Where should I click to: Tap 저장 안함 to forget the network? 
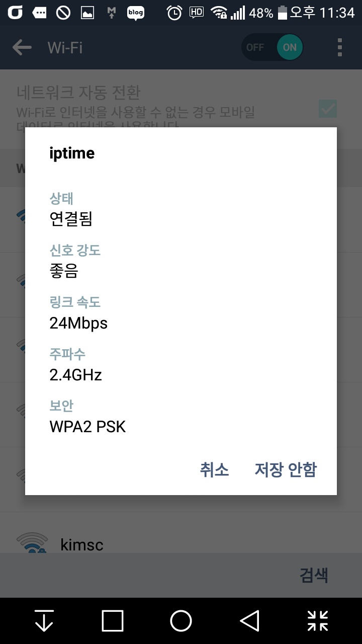(x=286, y=469)
